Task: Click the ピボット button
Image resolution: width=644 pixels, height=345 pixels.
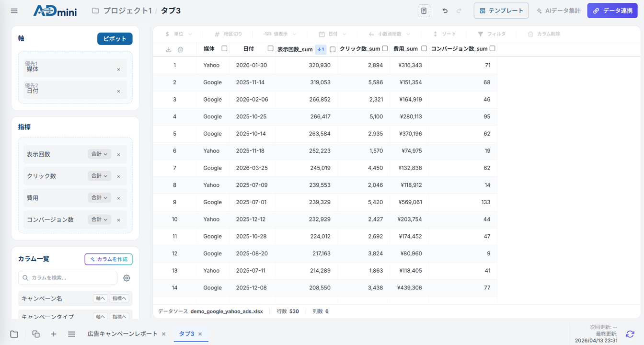Action: (x=115, y=39)
